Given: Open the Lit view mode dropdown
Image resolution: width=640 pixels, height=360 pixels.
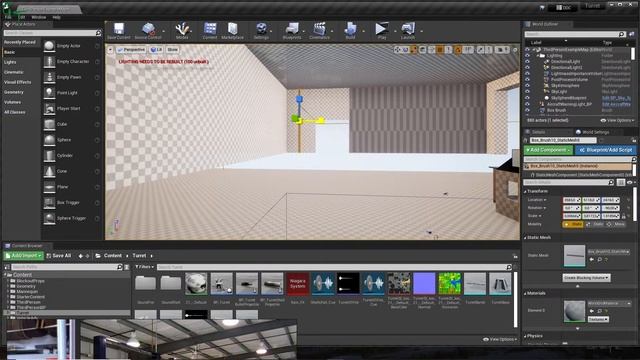Looking at the screenshot, I should [x=156, y=50].
